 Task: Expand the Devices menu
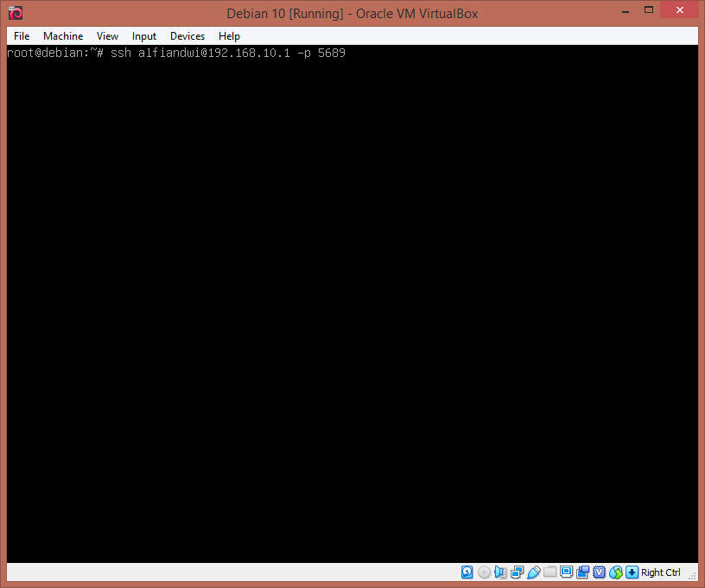pyautogui.click(x=187, y=36)
